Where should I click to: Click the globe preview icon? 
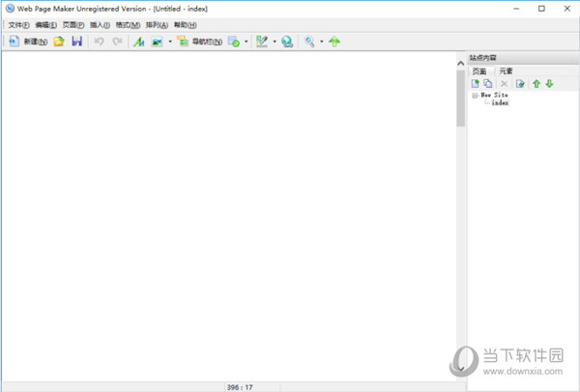coord(287,42)
